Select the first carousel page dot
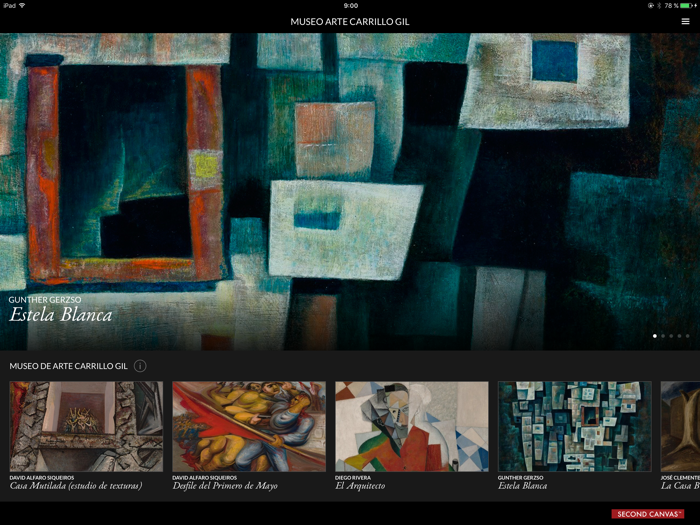 (x=655, y=336)
